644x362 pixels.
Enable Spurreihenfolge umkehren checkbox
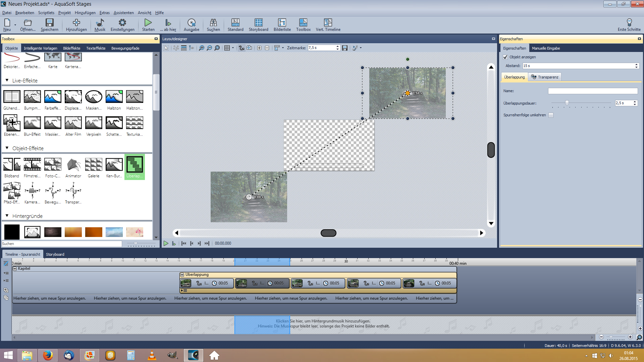(551, 115)
